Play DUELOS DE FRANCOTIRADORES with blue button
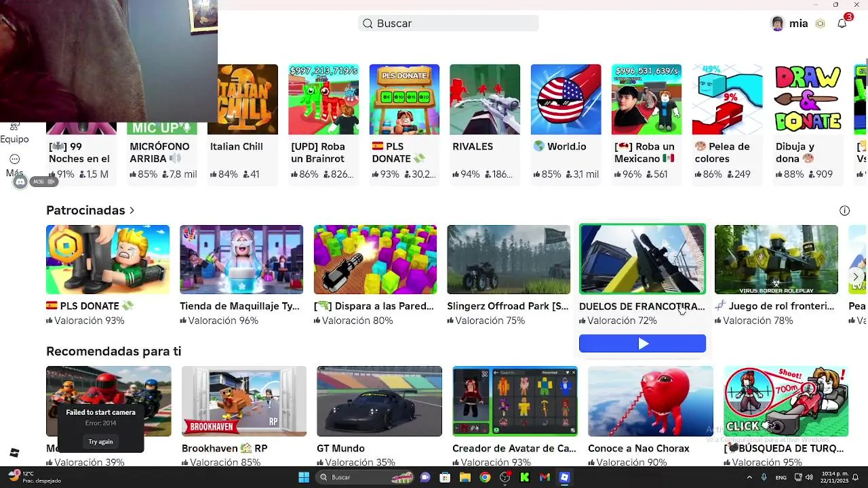This screenshot has width=868, height=488. (x=642, y=344)
